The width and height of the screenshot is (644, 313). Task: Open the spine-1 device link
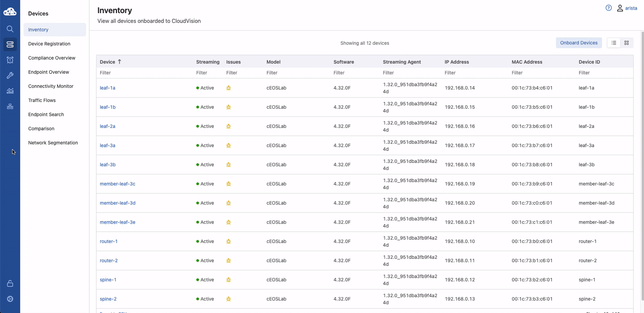pos(108,280)
